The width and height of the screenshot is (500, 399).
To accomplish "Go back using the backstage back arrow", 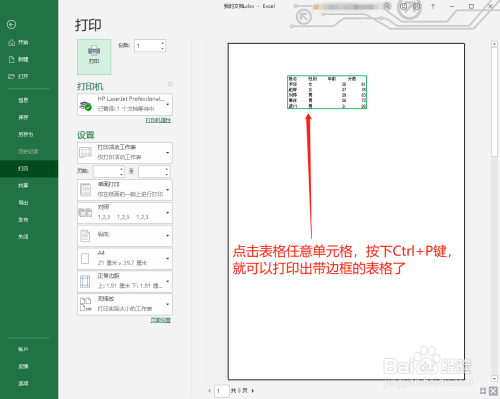I will [x=11, y=24].
